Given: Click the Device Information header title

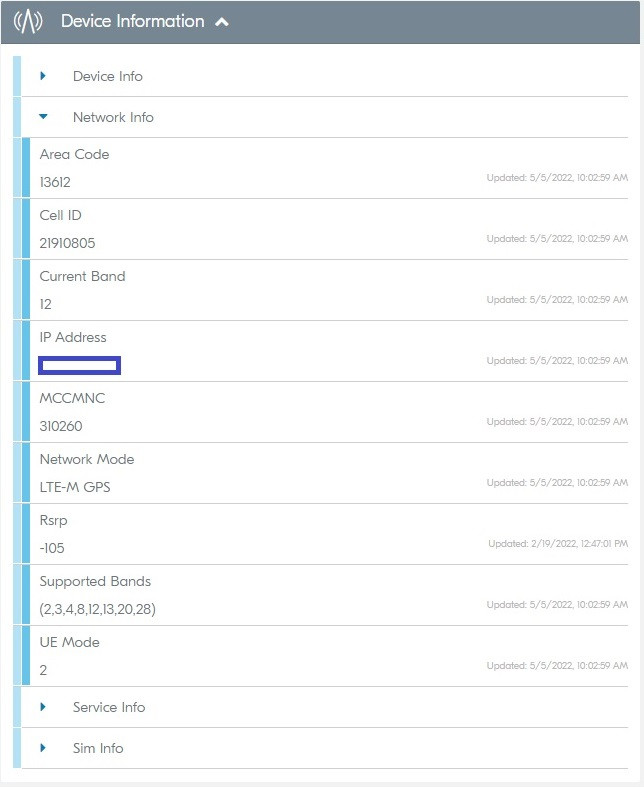Looking at the screenshot, I should pos(132,21).
